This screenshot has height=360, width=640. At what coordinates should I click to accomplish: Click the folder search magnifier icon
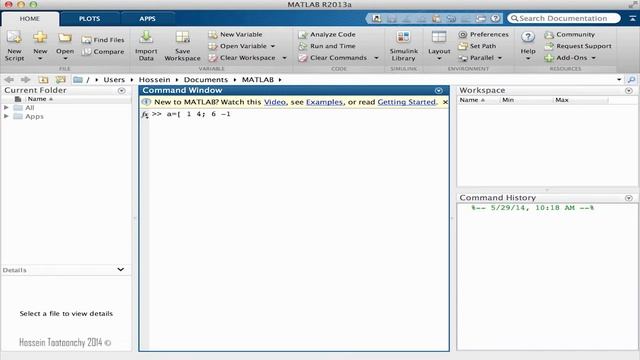(631, 80)
